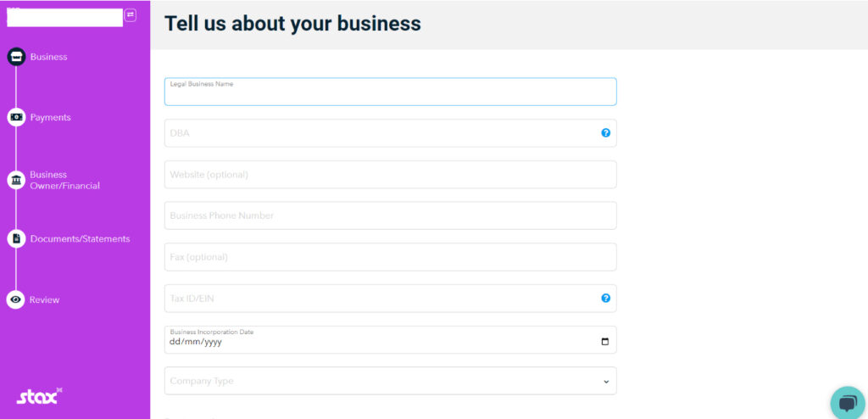This screenshot has width=868, height=419.
Task: Click the Stax logo
Action: coord(39,396)
